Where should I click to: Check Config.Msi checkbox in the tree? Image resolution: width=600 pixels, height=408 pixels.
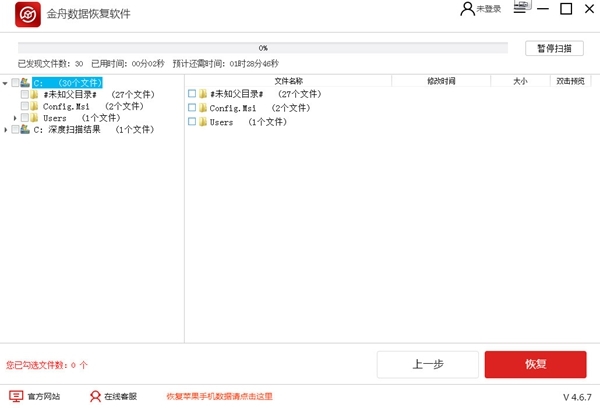click(x=25, y=106)
